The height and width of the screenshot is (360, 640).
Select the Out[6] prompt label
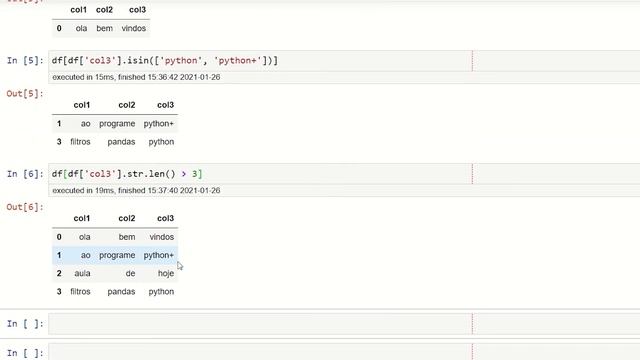pyautogui.click(x=24, y=207)
